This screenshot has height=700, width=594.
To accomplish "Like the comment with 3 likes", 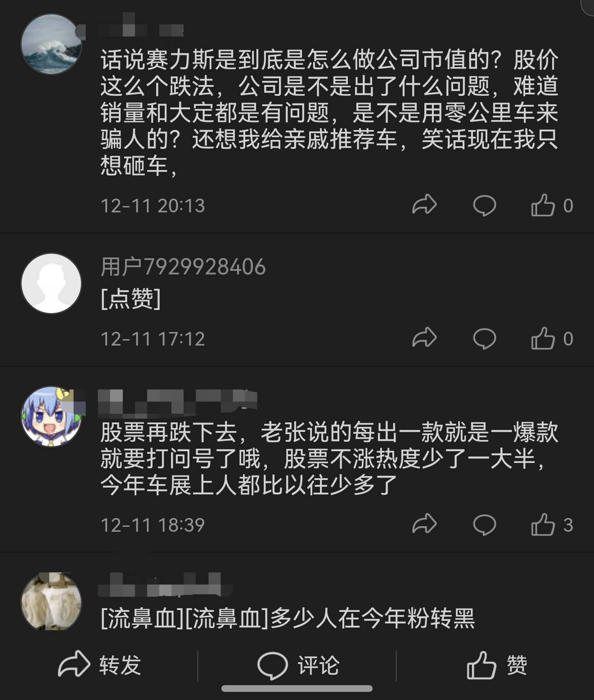I will 552,525.
